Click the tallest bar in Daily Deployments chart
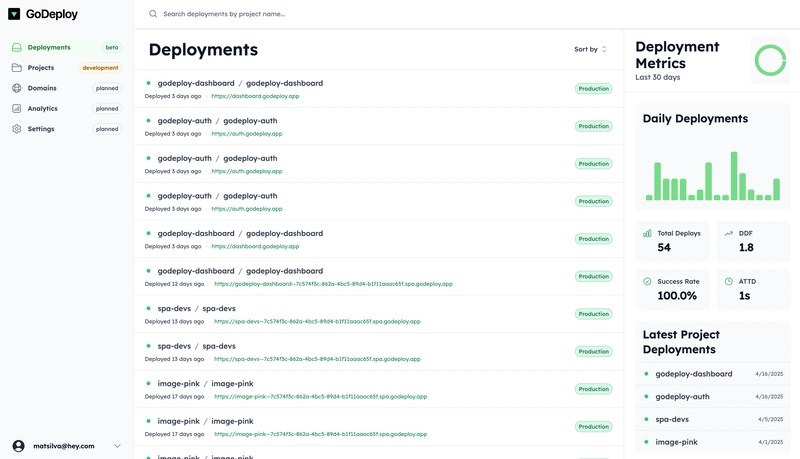800x459 pixels. (x=734, y=176)
